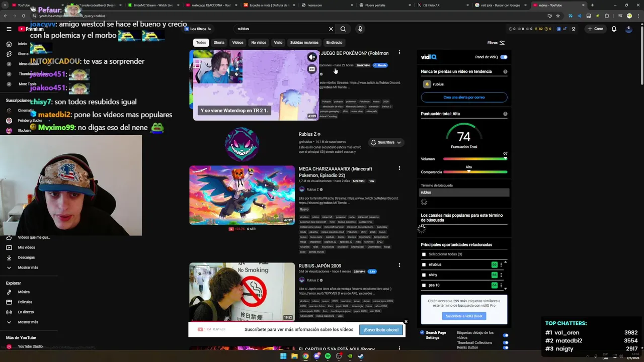Open options for the Pokémon game video
The height and width of the screenshot is (362, 644).
click(x=399, y=53)
